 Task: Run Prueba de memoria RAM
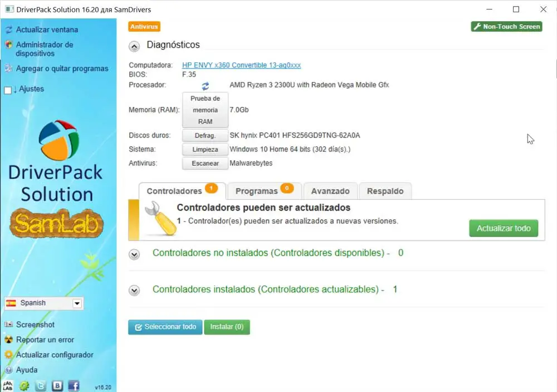[206, 110]
